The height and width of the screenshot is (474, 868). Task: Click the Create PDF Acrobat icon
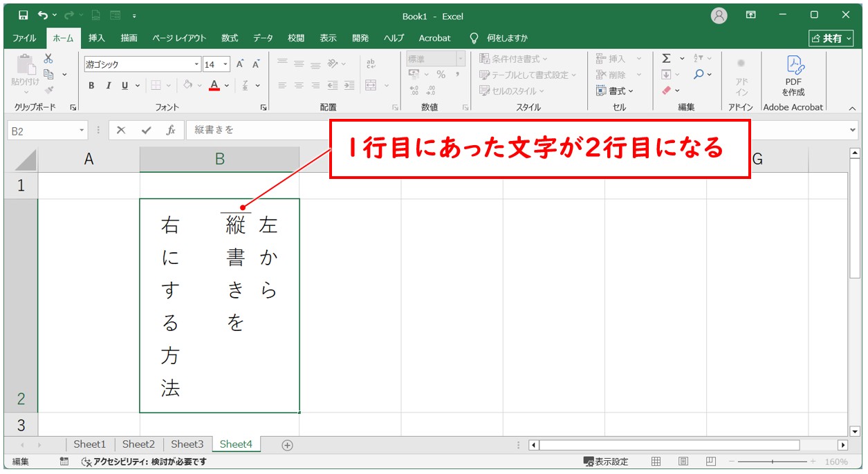tap(793, 75)
